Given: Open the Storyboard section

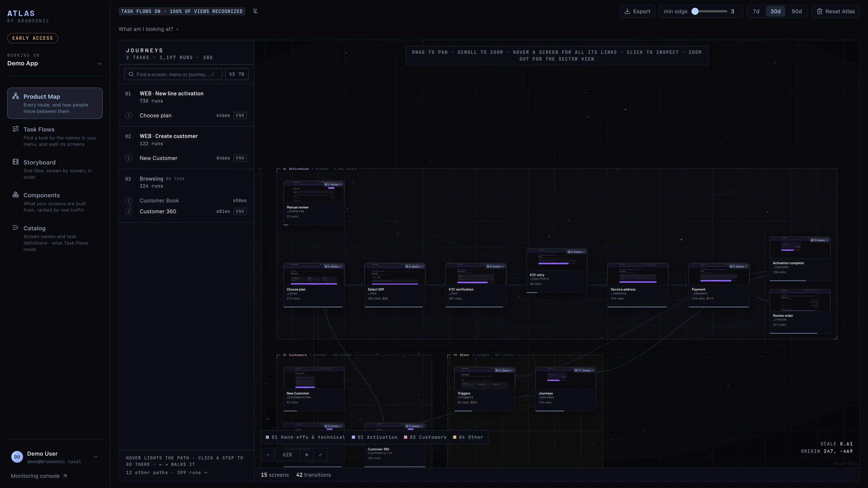Looking at the screenshot, I should 55,169.
